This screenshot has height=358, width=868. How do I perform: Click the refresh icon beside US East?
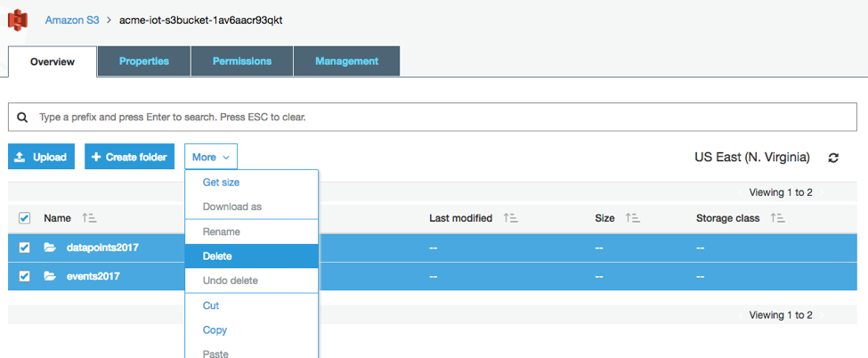[833, 158]
